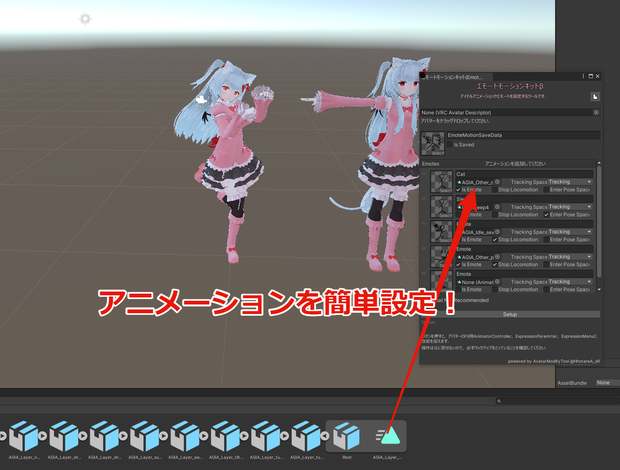Open the EmoteMotionSaveData thumbnail selector
The image size is (620, 470).
(x=433, y=143)
